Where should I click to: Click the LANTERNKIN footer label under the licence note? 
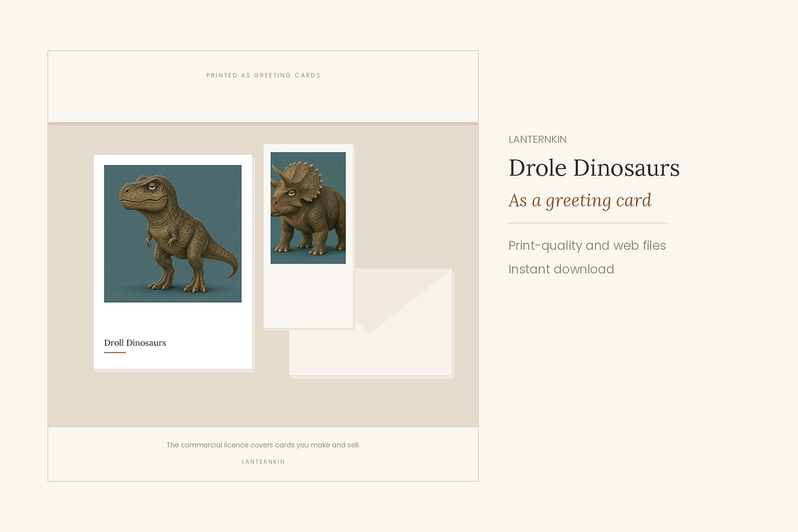[x=263, y=462]
